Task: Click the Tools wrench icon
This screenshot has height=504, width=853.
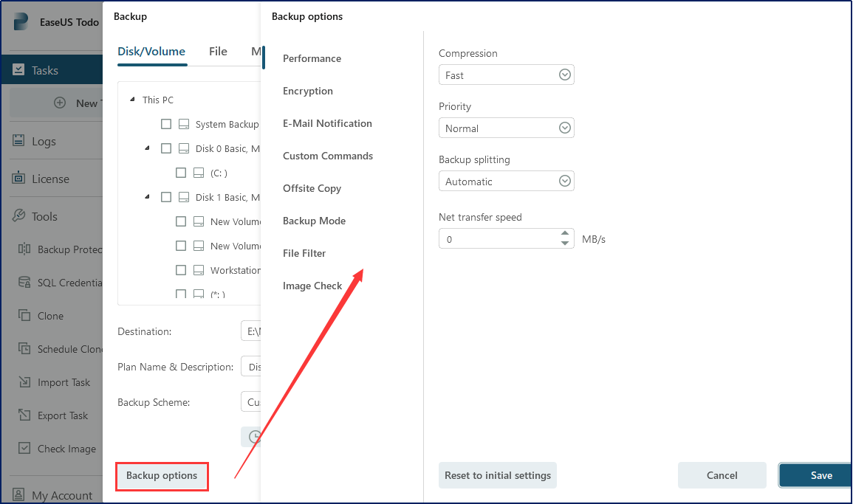Action: (18, 216)
